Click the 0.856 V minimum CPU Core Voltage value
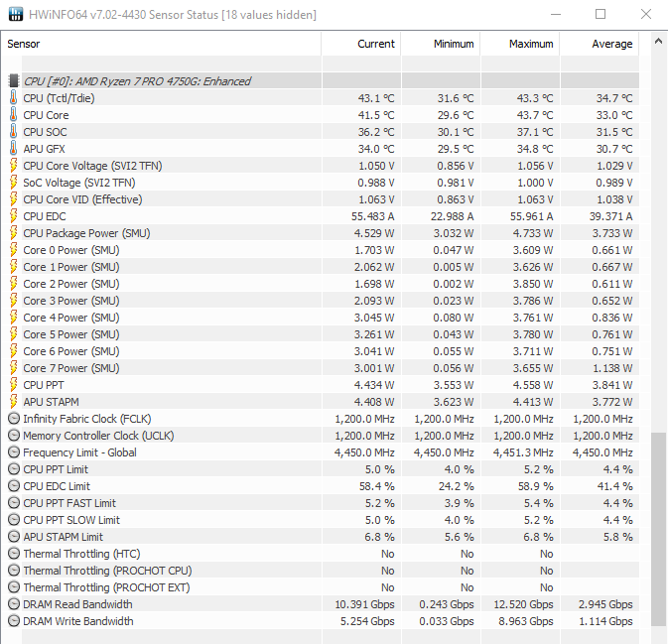 [456, 166]
